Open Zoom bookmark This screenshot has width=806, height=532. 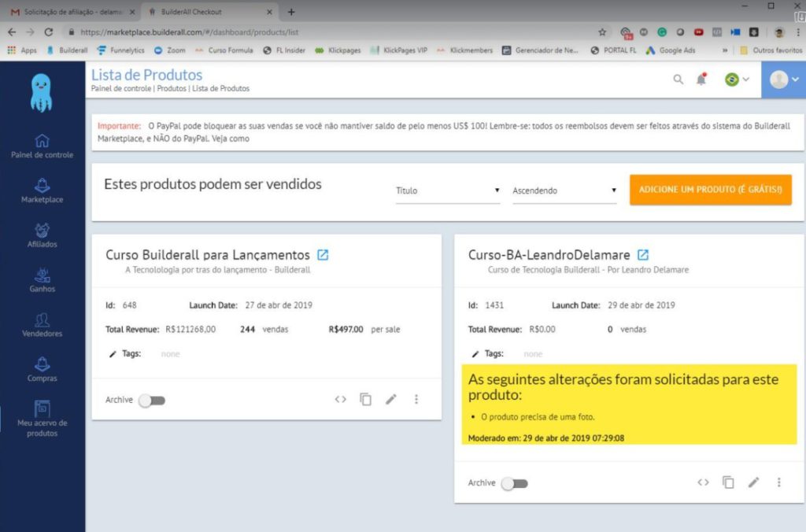coord(170,50)
